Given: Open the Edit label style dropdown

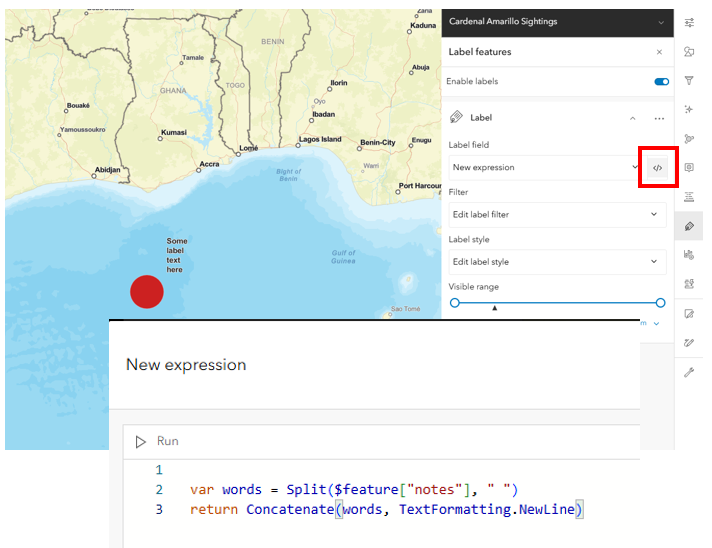Looking at the screenshot, I should point(556,262).
